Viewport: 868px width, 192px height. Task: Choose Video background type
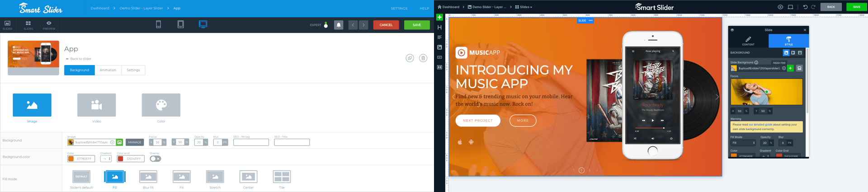(x=97, y=105)
